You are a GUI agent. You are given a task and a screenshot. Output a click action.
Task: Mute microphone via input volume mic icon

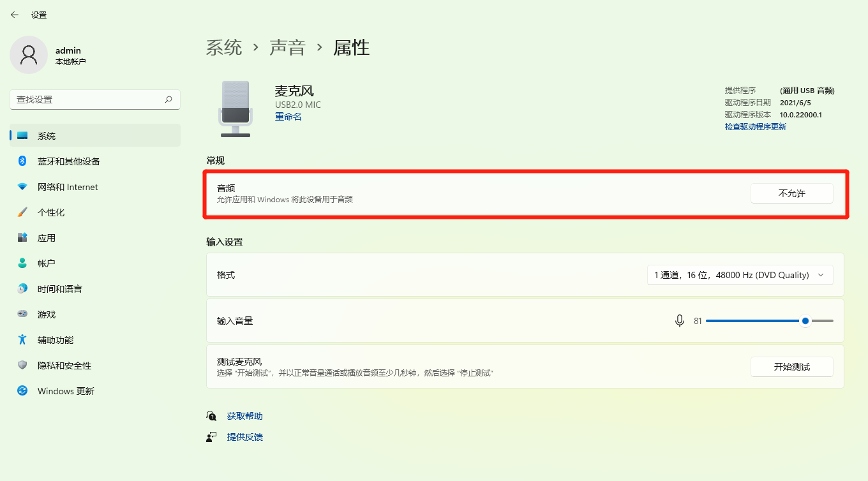tap(680, 321)
